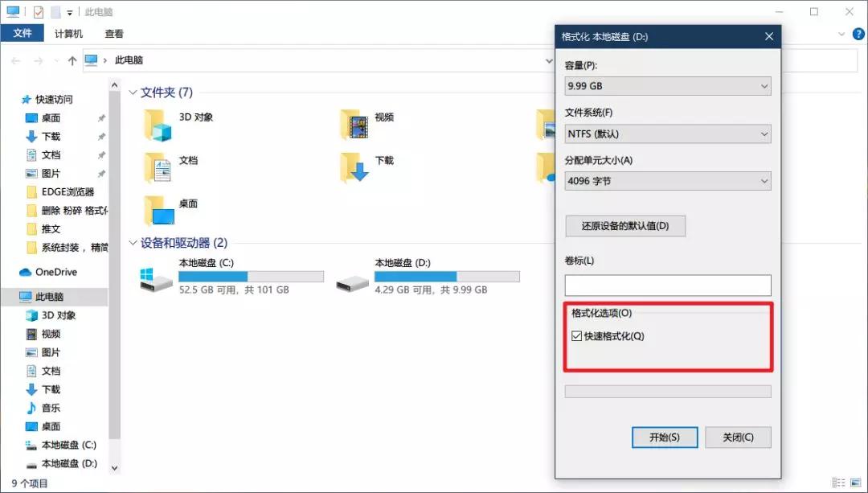Click inside the 卷标 volume label field
The width and height of the screenshot is (868, 493).
(668, 285)
